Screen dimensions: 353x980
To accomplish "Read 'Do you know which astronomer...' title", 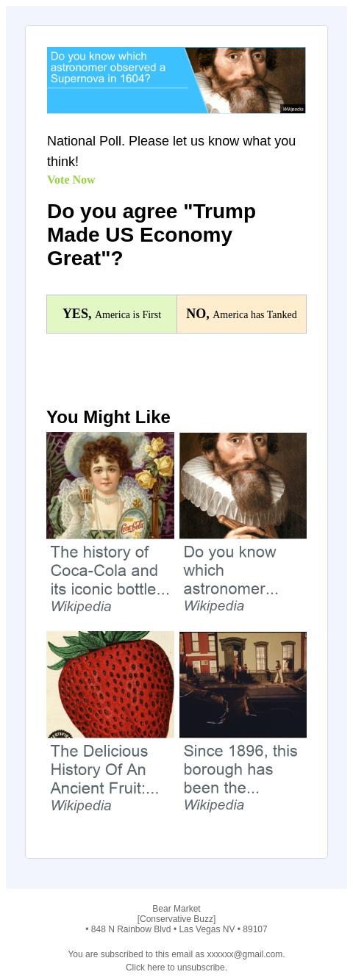I will click(x=230, y=570).
